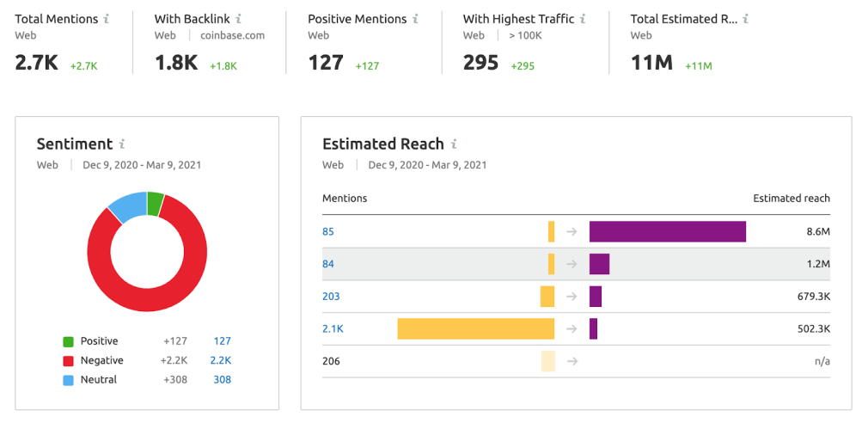The image size is (868, 423).
Task: Open the 2.2K negative mentions link
Action: [x=221, y=361]
